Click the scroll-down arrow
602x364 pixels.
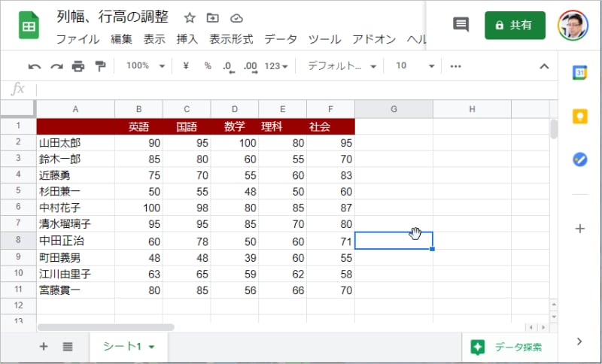(x=553, y=317)
